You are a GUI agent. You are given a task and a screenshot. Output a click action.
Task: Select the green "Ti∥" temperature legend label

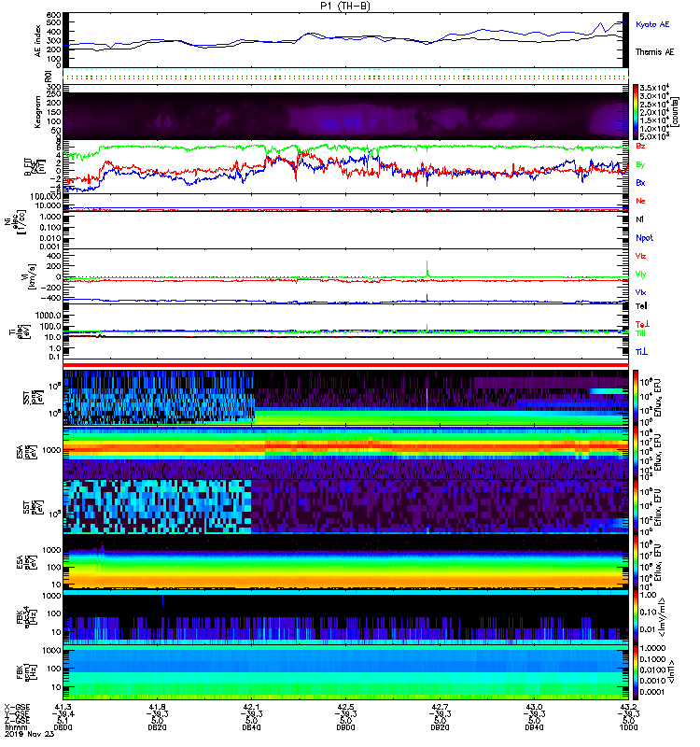tap(640, 333)
